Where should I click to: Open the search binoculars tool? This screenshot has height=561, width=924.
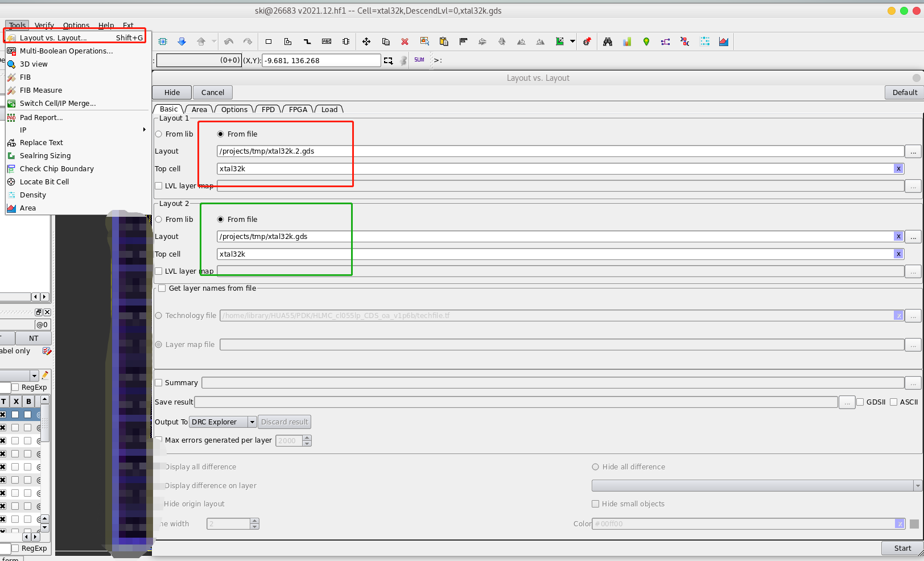coord(607,41)
